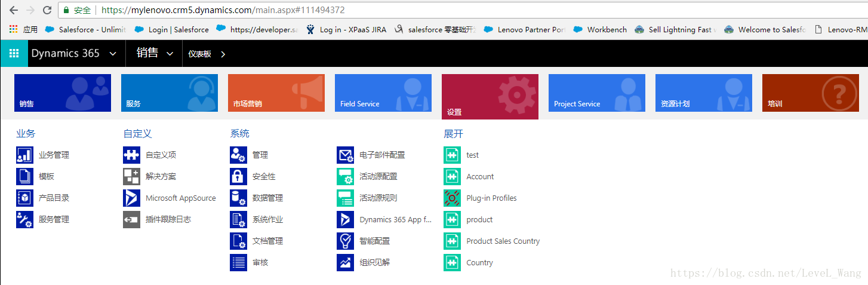Open the 组织见解 link
The image size is (868, 285).
pyautogui.click(x=374, y=262)
